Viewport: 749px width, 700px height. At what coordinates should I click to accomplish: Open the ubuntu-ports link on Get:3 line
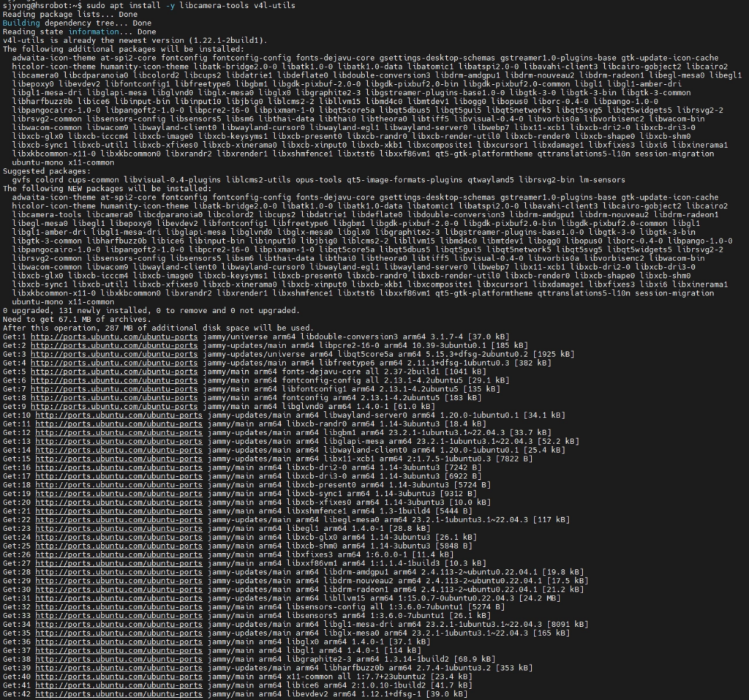(114, 354)
